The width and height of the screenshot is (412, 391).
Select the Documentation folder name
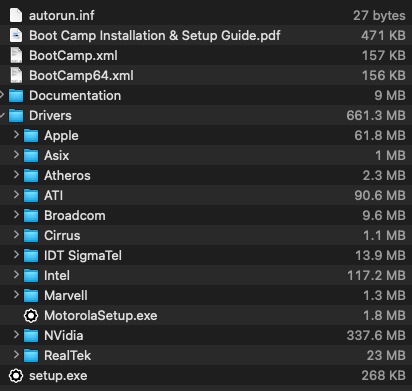(75, 96)
